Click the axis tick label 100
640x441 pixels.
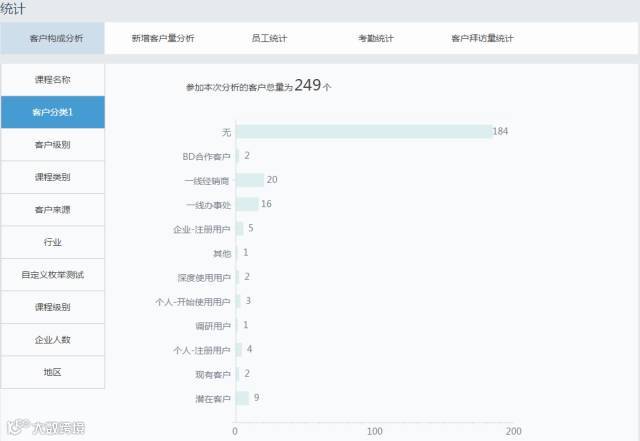(375, 431)
